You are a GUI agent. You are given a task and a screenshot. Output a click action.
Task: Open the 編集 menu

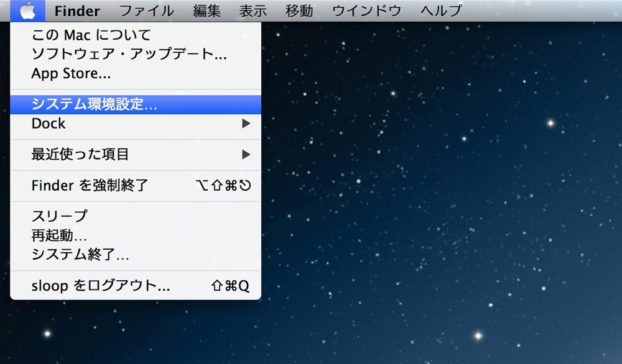tap(207, 11)
